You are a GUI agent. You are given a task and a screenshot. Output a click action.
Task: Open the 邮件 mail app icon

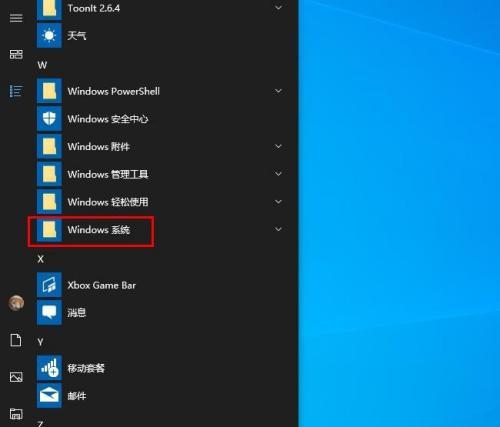coord(49,396)
